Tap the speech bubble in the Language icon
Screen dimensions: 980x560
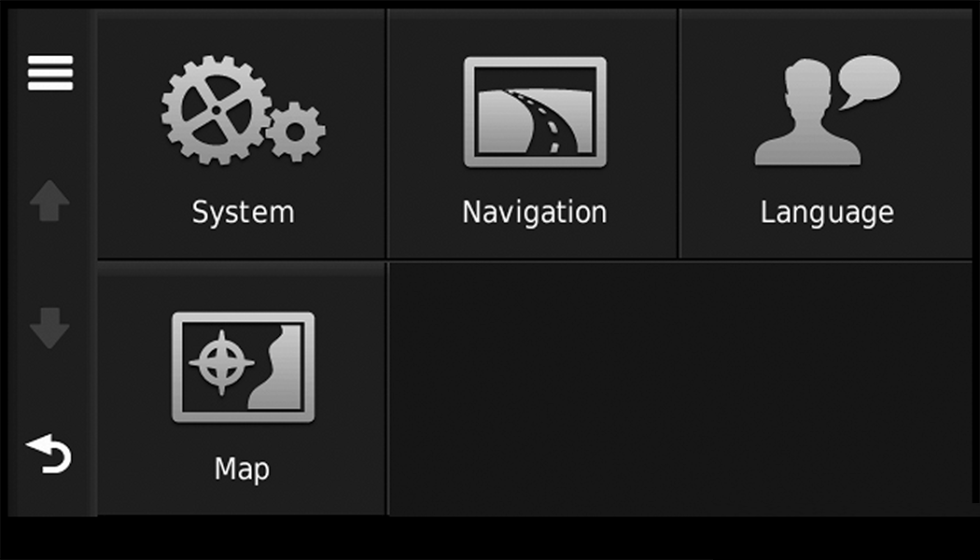(x=871, y=80)
